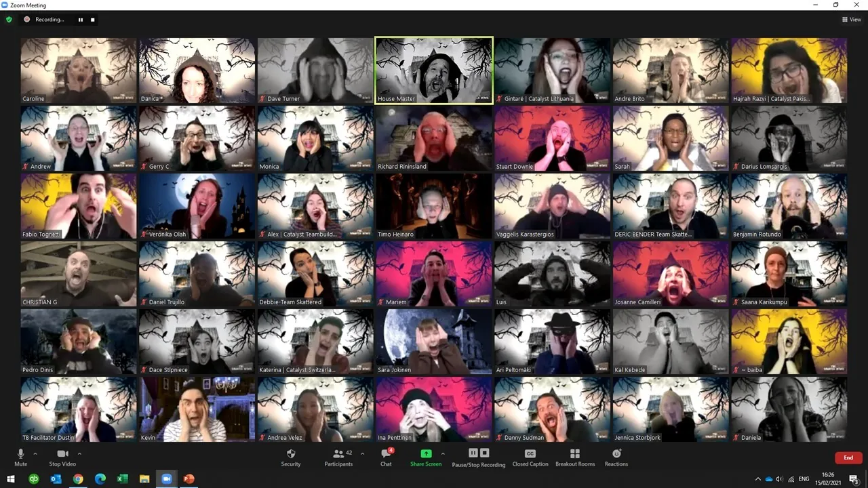Select House Master's video tile
Viewport: 868px width, 488px height.
tap(434, 70)
